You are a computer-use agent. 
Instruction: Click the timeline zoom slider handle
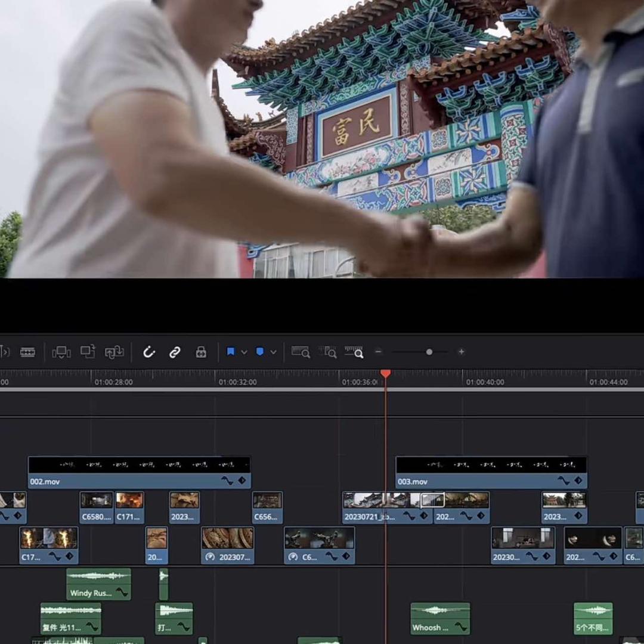(429, 352)
